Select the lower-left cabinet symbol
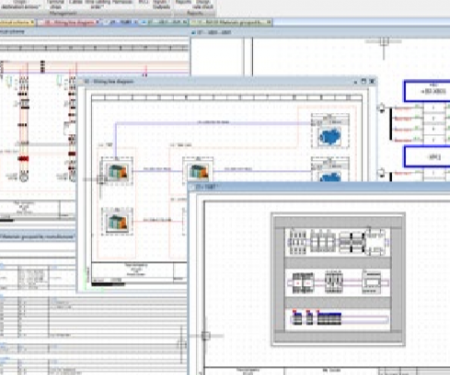Screen dimensions: 450x375 pyautogui.click(x=117, y=221)
